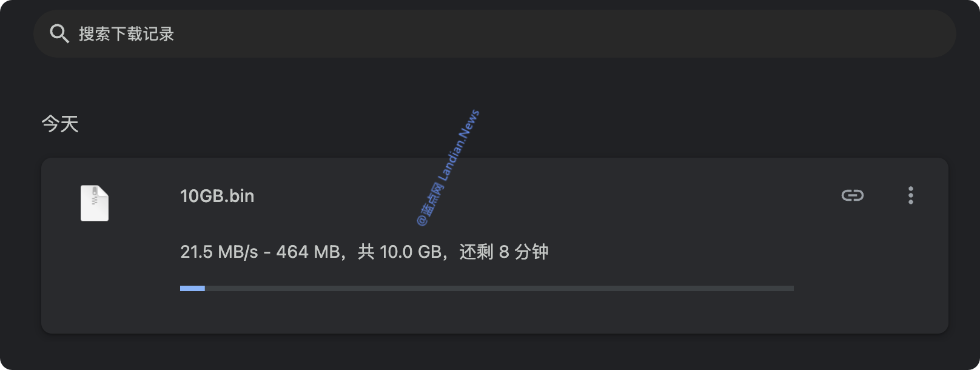The image size is (980, 370).
Task: Click the magnifying glass search icon
Action: 59,33
